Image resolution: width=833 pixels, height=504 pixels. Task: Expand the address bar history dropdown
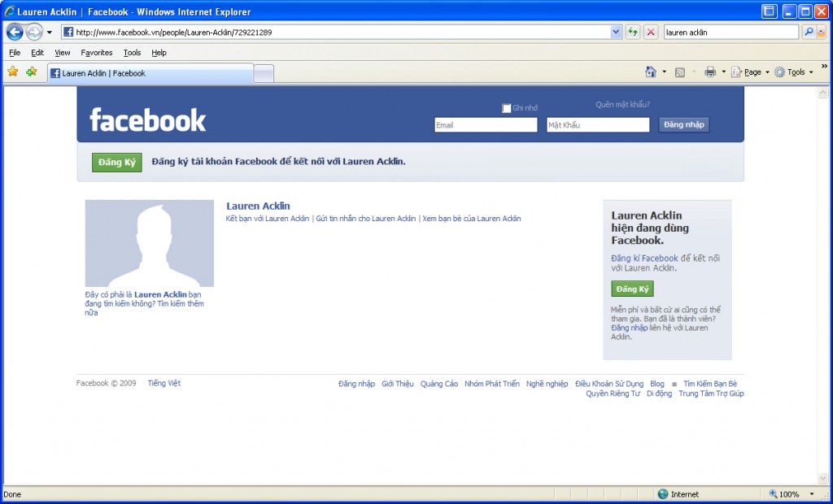coord(616,33)
